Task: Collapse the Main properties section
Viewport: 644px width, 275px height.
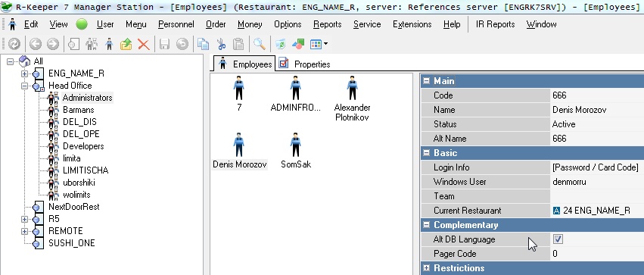Action: pos(426,81)
